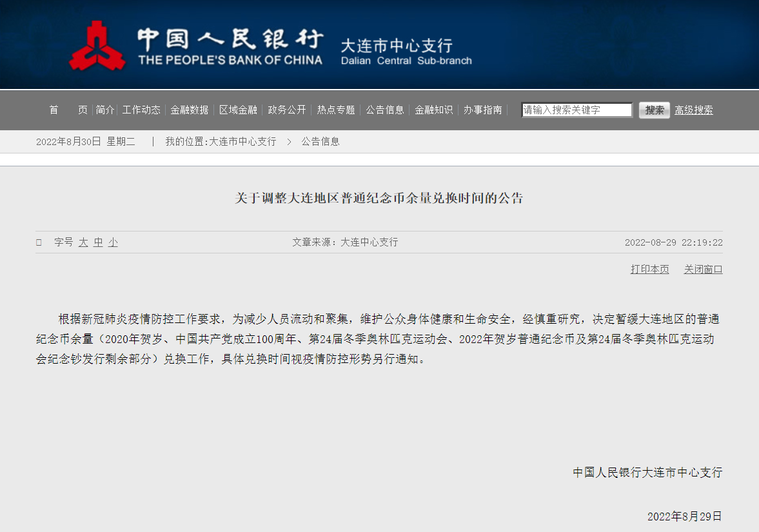Click 关闭窗口 to close the window
Viewport: 759px width, 532px height.
pyautogui.click(x=703, y=270)
